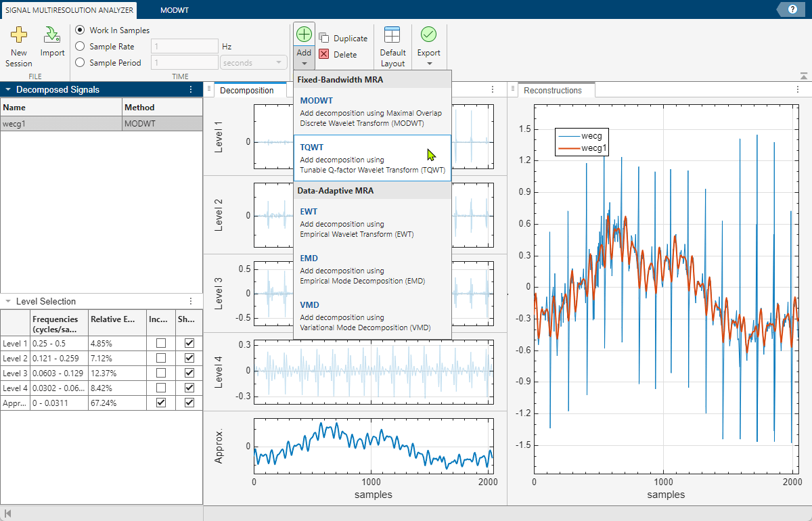Click inside the Hz input field

[184, 46]
